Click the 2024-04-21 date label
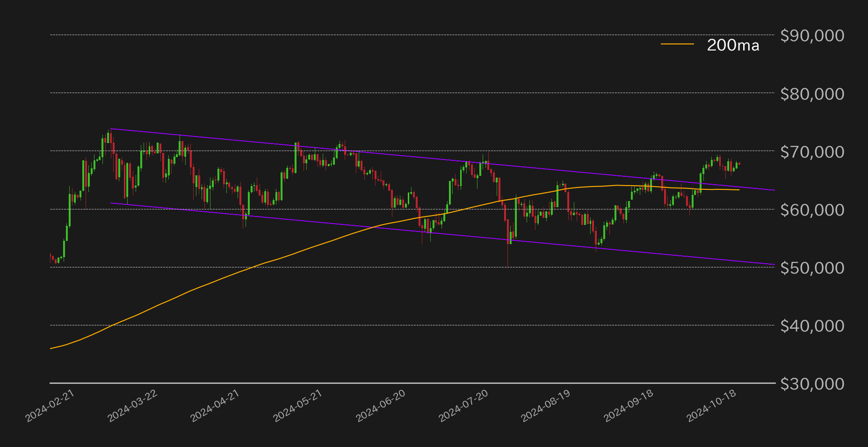Image resolution: width=868 pixels, height=447 pixels. [x=215, y=406]
